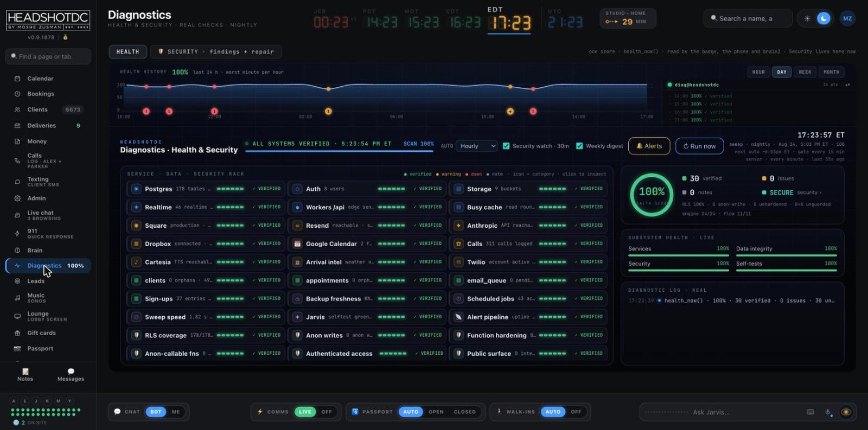Toggle the Security watch 30m checkbox
868x430 pixels.
(506, 146)
